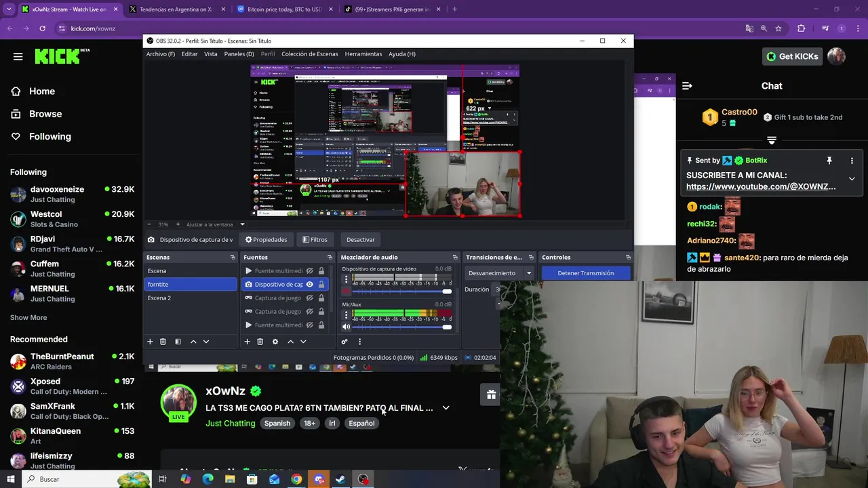
Task: Expand the pinned SUSCRIBETE message chevron
Action: [x=852, y=179]
